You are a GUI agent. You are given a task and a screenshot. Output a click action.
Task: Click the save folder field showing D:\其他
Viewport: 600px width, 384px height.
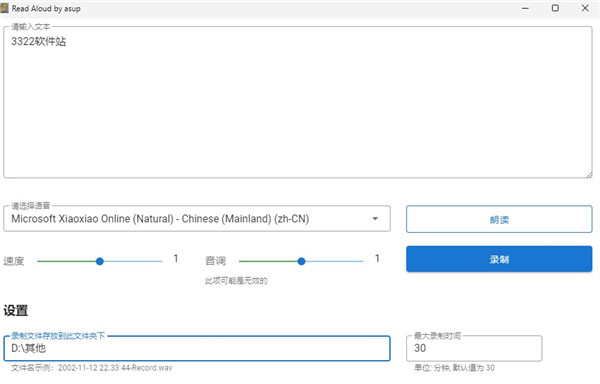pos(197,348)
